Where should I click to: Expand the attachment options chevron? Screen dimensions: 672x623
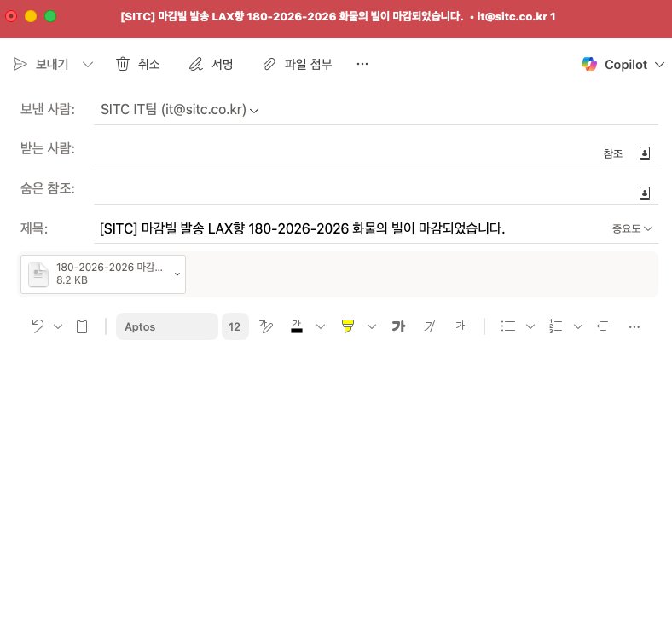tap(177, 274)
